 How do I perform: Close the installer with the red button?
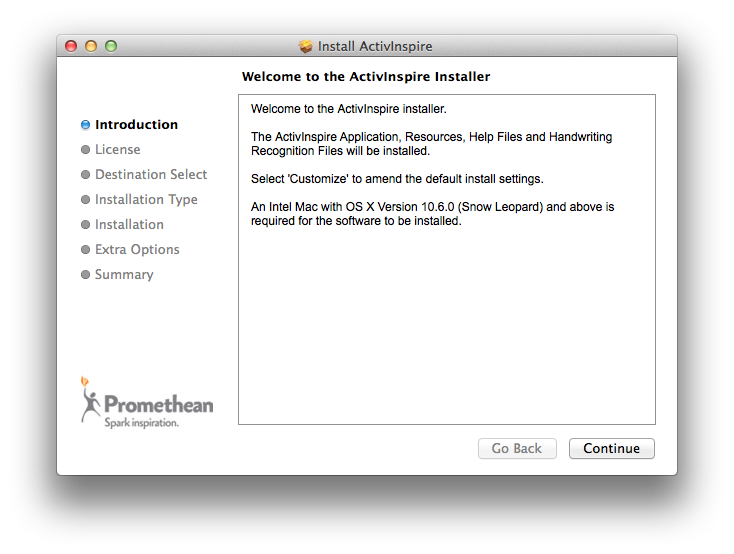click(71, 46)
